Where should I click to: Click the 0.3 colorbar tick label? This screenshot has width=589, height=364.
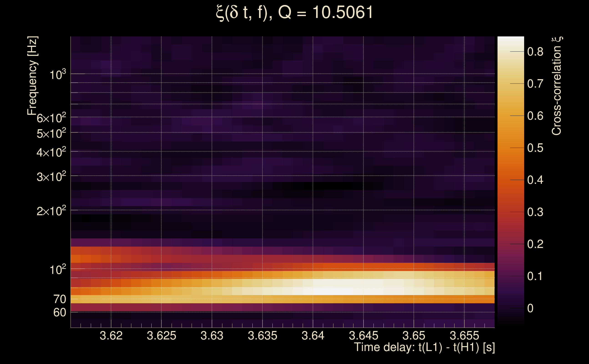(535, 212)
